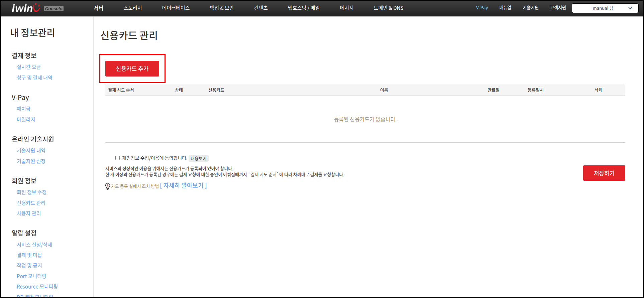This screenshot has height=298, width=644.
Task: Go to 회원 정보 수정
Action: pyautogui.click(x=32, y=192)
